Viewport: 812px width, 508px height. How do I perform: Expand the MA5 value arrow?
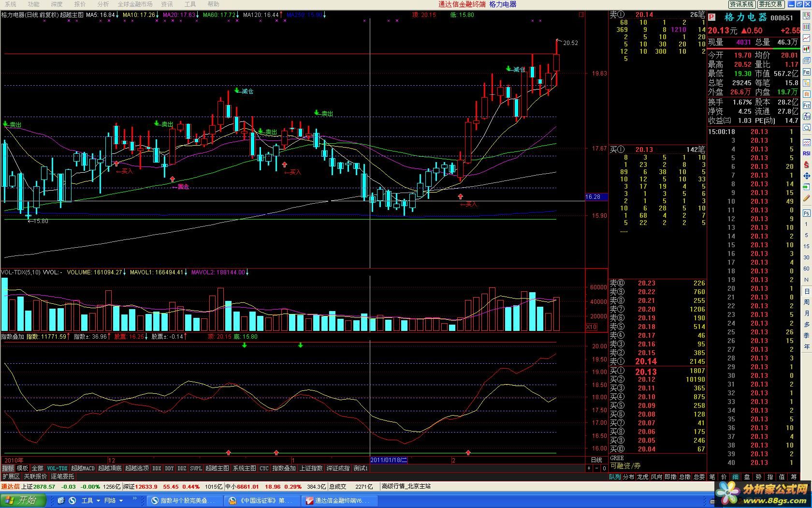117,15
